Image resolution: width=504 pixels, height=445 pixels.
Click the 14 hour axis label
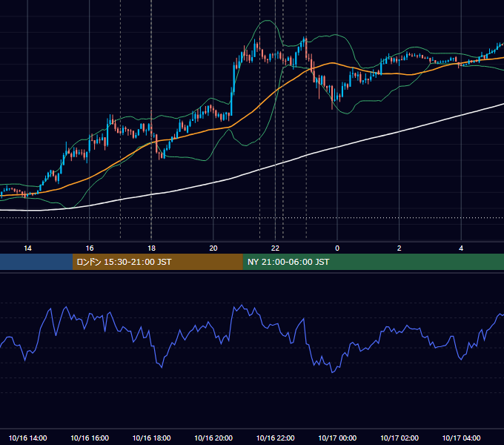pyautogui.click(x=27, y=248)
